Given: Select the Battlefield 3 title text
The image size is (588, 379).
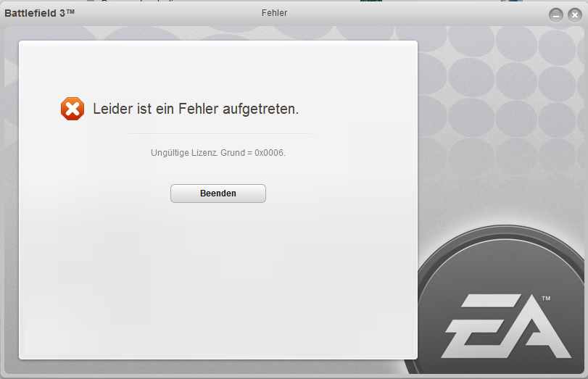Looking at the screenshot, I should 39,13.
